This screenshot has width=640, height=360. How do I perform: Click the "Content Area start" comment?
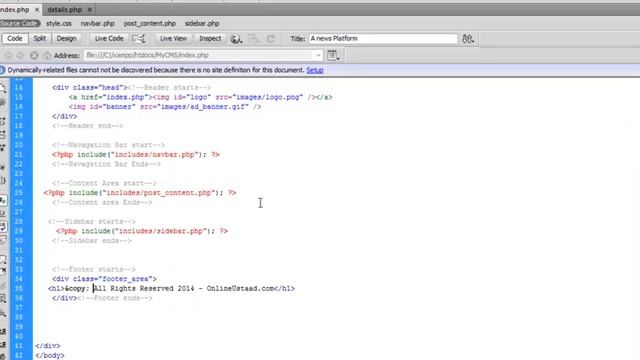point(104,183)
